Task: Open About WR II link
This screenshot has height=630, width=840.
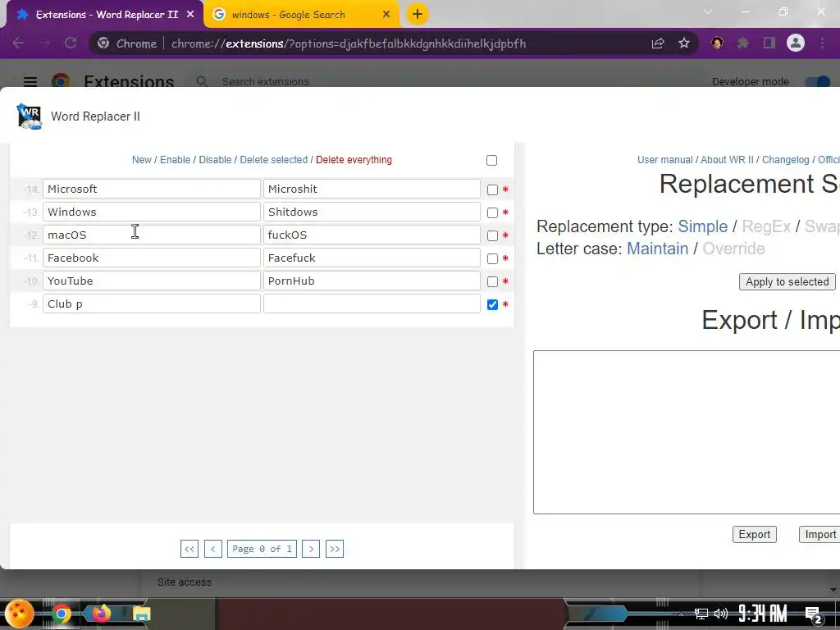Action: click(727, 160)
